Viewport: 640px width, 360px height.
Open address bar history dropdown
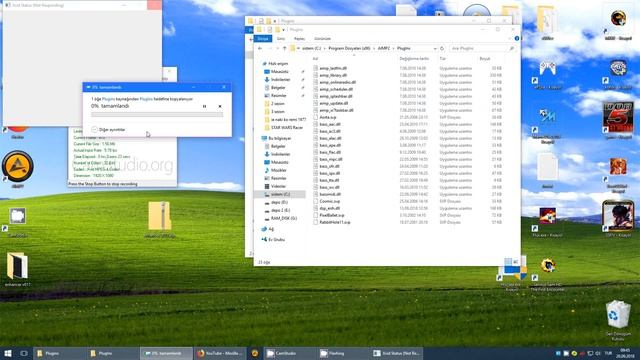pos(435,48)
